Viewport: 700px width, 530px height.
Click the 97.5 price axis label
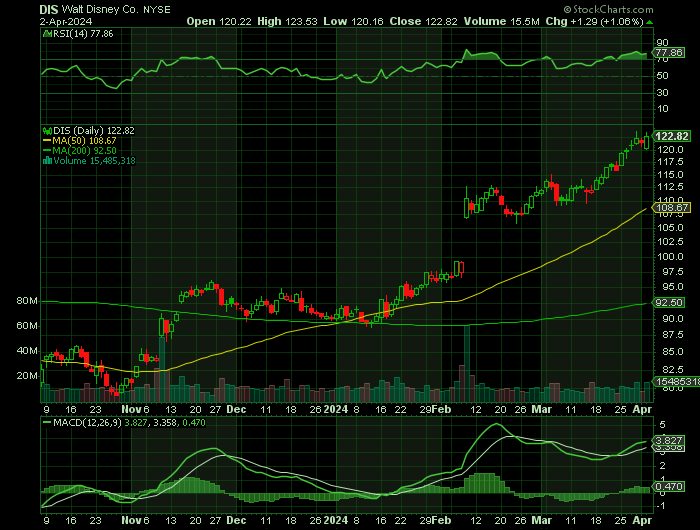(673, 272)
